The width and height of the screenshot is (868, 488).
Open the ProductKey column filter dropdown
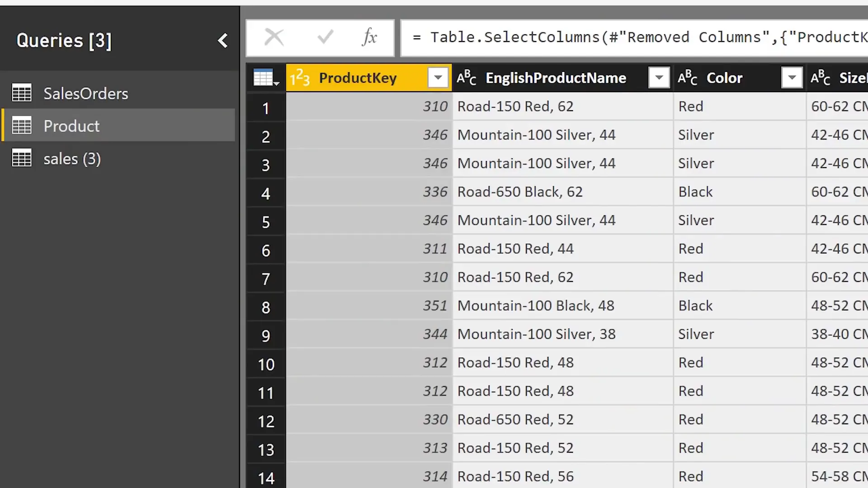[x=438, y=78]
